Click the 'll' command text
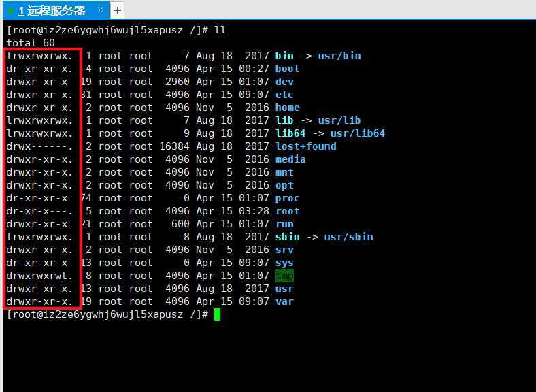 tap(220, 30)
